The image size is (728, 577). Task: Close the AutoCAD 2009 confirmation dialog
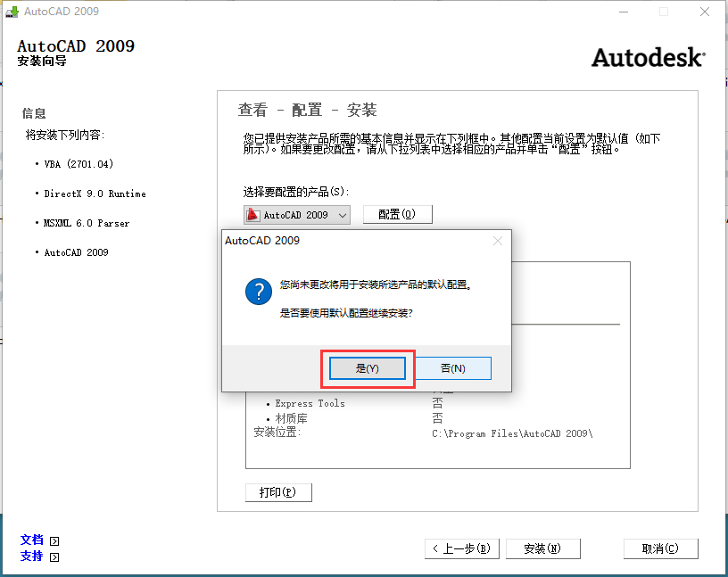pos(498,241)
